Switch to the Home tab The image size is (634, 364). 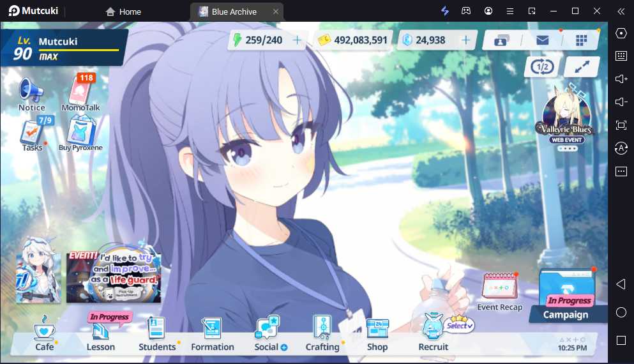[123, 11]
